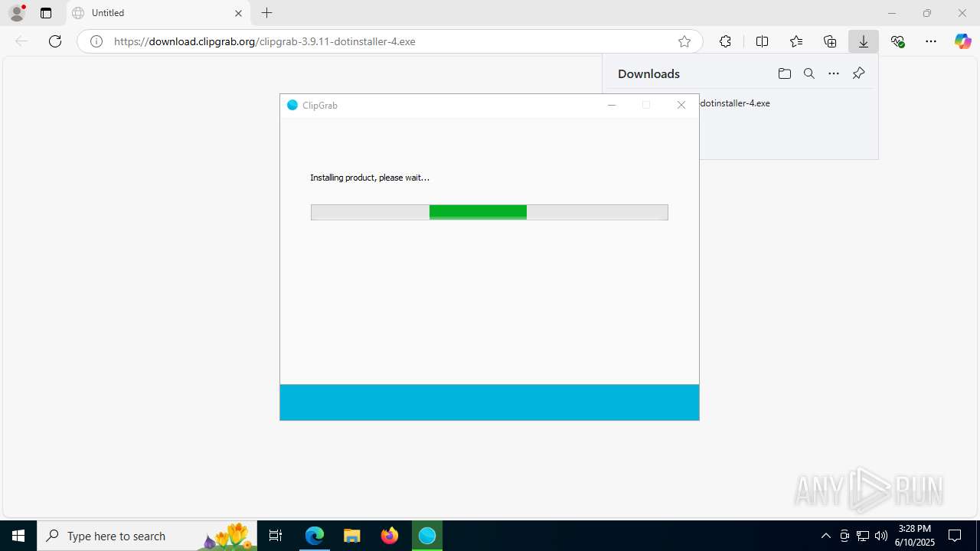View site information icon in address bar
Image resolution: width=980 pixels, height=551 pixels.
pyautogui.click(x=96, y=41)
